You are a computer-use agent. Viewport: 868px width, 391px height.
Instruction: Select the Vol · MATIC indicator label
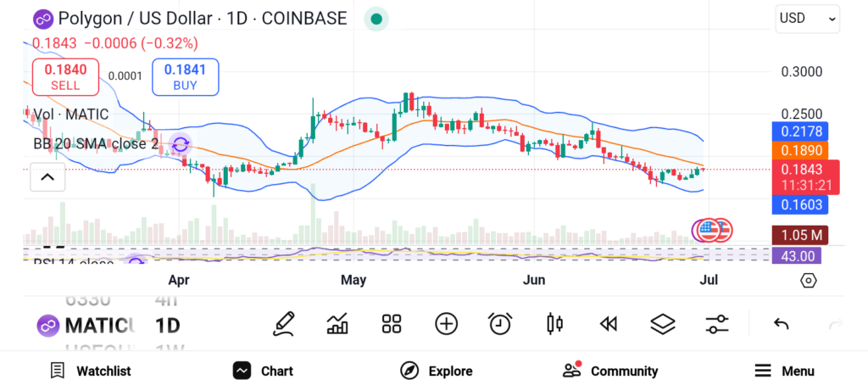[71, 115]
